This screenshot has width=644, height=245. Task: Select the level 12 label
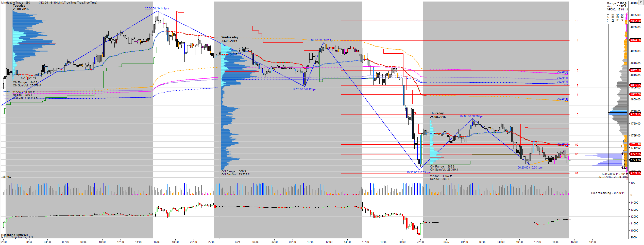[577, 85]
